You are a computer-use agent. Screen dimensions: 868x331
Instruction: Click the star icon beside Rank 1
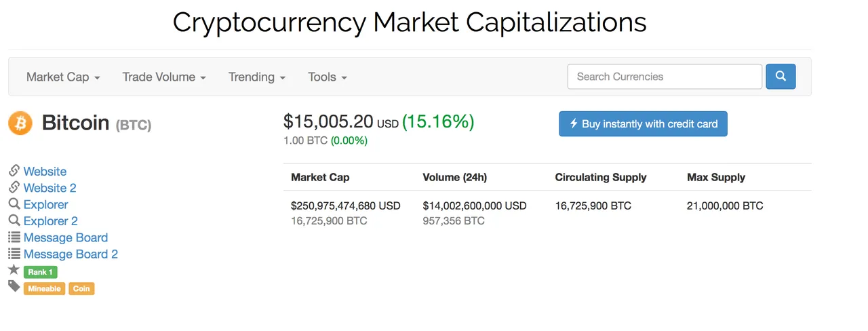pos(14,270)
